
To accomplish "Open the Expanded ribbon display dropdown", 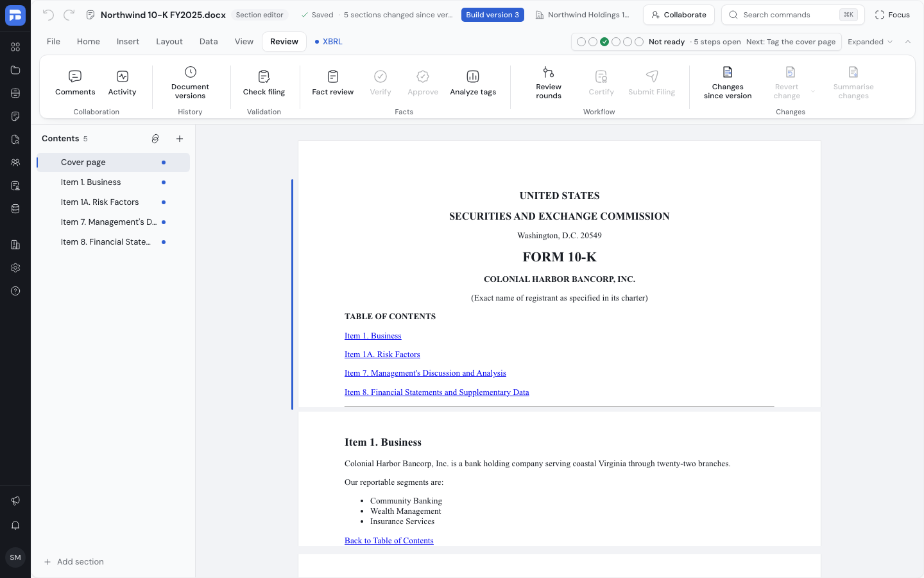I will 870,42.
